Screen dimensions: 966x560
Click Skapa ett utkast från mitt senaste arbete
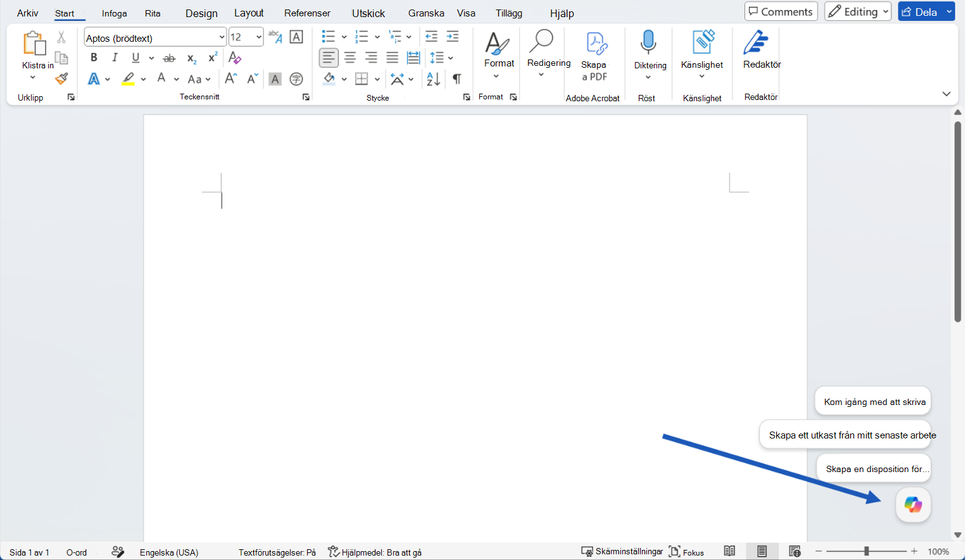(845, 435)
